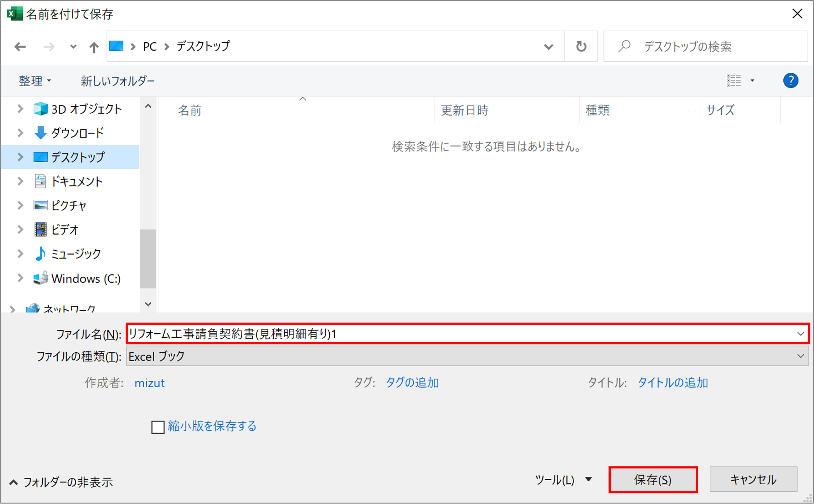Click the back navigation arrow
Image resolution: width=814 pixels, height=504 pixels.
click(20, 47)
